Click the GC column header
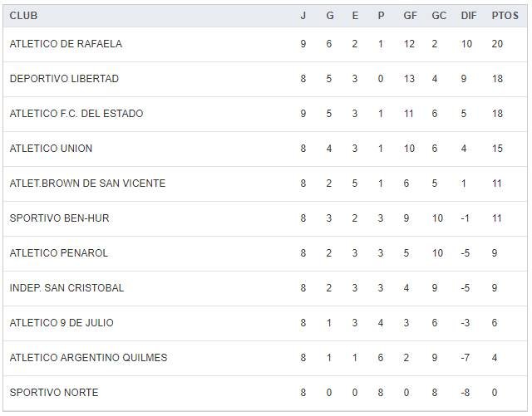This screenshot has height=416, width=532. click(439, 16)
